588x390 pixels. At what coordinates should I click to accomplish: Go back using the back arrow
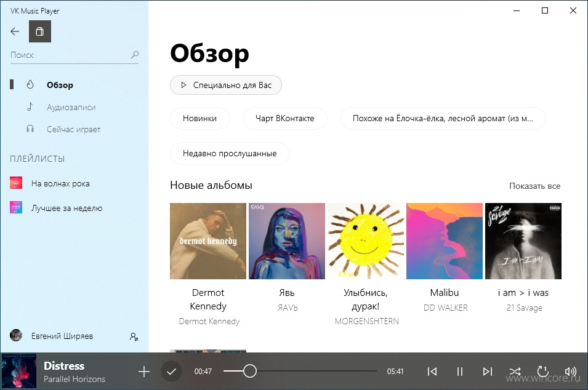coord(15,31)
